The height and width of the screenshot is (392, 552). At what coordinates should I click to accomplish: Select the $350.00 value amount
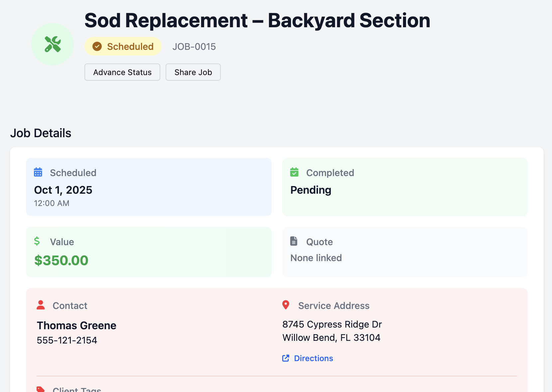pyautogui.click(x=61, y=260)
